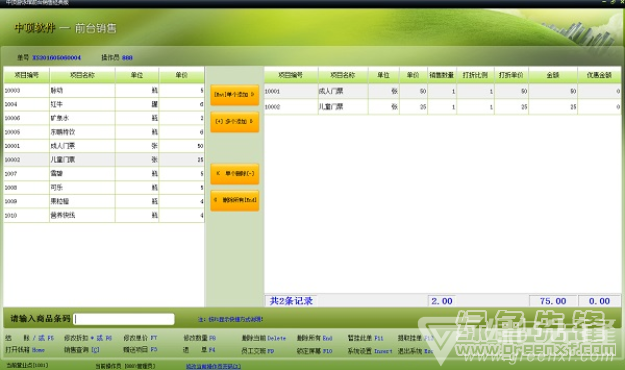Select the highlighted 儿童门票 row in the left list
The height and width of the screenshot is (370, 625).
tap(104, 160)
